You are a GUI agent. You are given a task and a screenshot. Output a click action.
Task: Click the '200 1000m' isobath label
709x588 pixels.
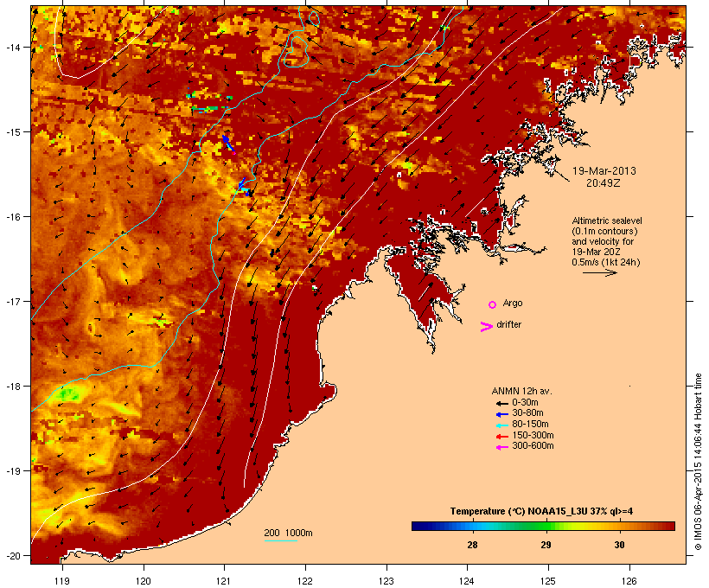pos(288,533)
